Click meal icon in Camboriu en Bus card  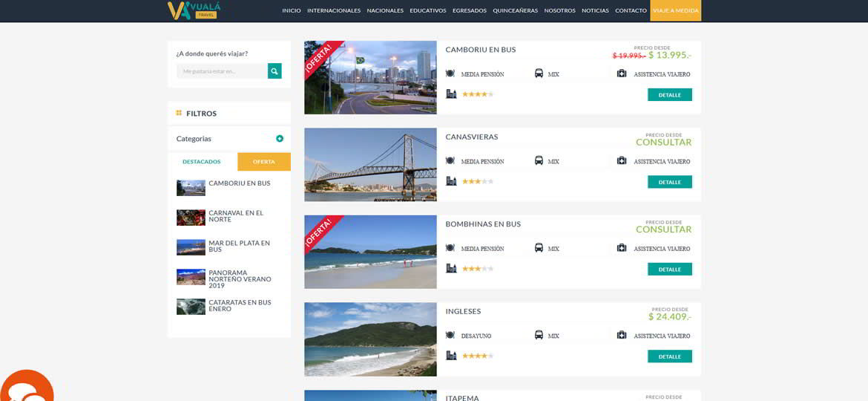450,73
